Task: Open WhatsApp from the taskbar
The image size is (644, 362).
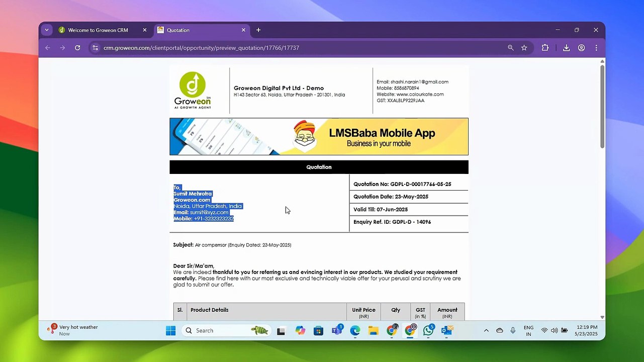Action: [x=428, y=330]
